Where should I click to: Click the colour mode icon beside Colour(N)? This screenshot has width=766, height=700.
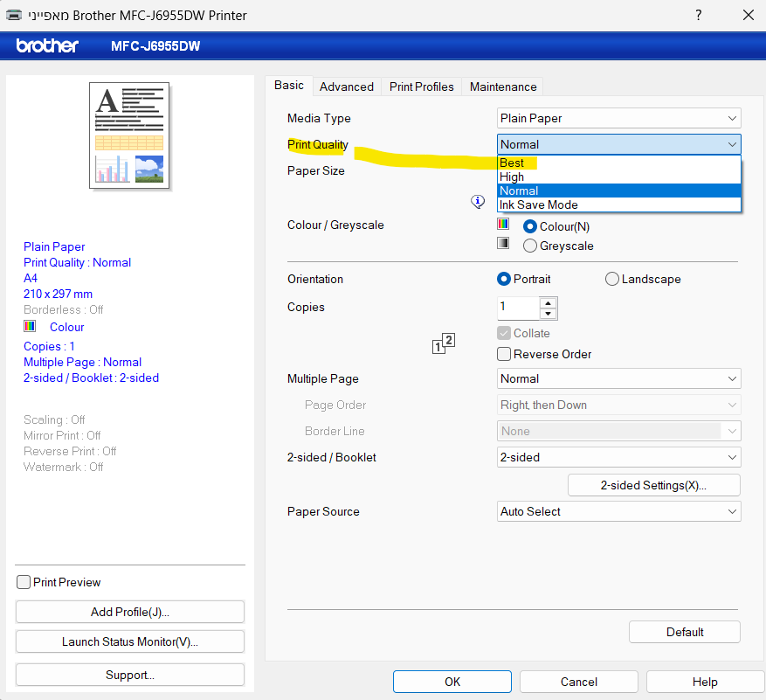pyautogui.click(x=503, y=224)
